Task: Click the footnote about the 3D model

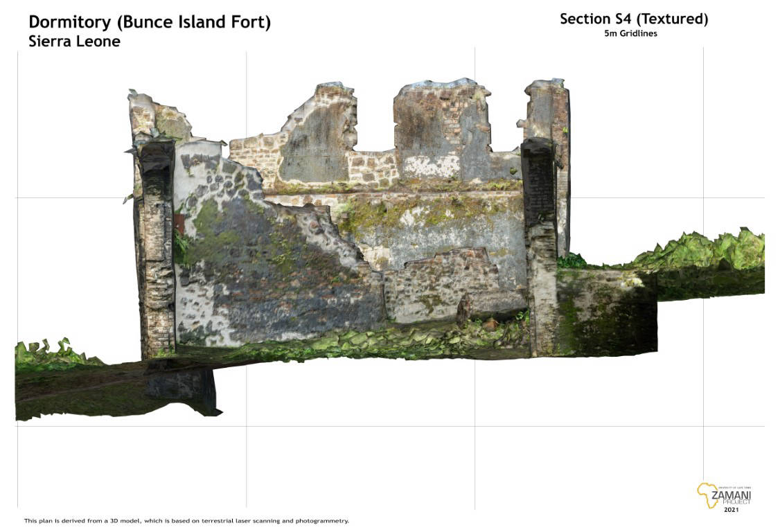Action: (186, 521)
